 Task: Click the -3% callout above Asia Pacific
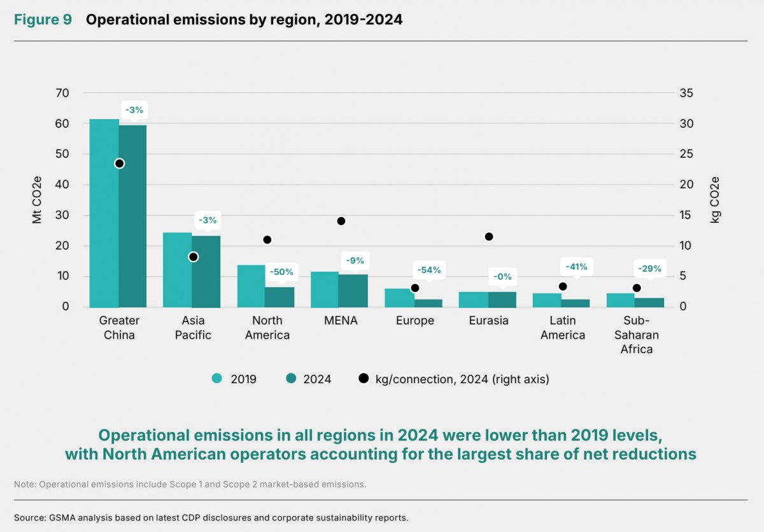click(x=208, y=220)
